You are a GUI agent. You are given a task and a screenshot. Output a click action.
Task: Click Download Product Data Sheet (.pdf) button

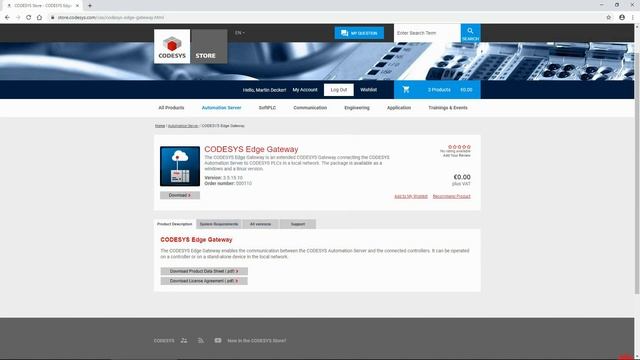(204, 271)
